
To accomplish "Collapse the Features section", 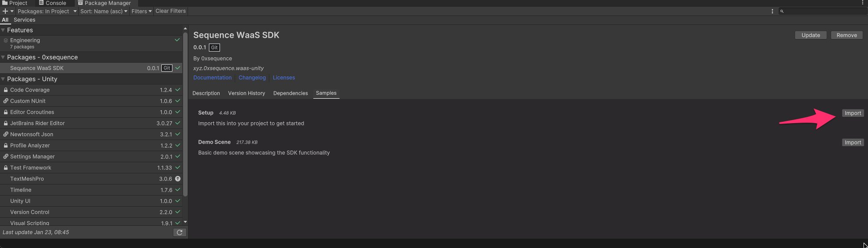I will [3, 30].
